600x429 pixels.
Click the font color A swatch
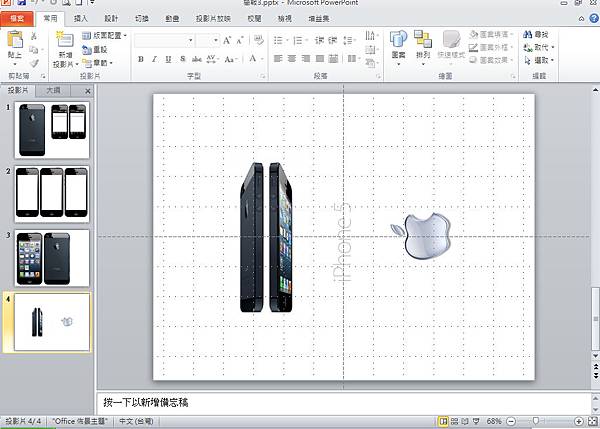253,59
